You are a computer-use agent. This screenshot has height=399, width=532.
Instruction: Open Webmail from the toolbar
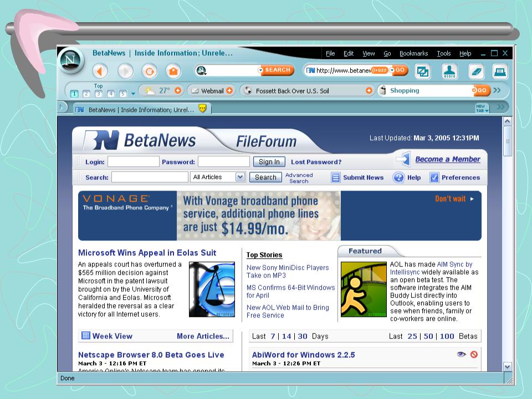tap(208, 91)
